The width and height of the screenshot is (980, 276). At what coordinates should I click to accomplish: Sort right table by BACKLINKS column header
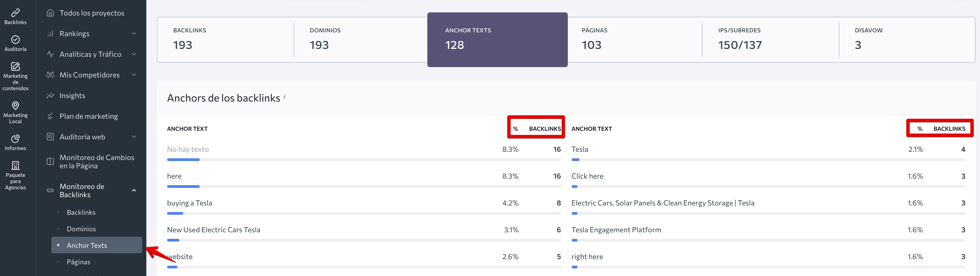949,129
